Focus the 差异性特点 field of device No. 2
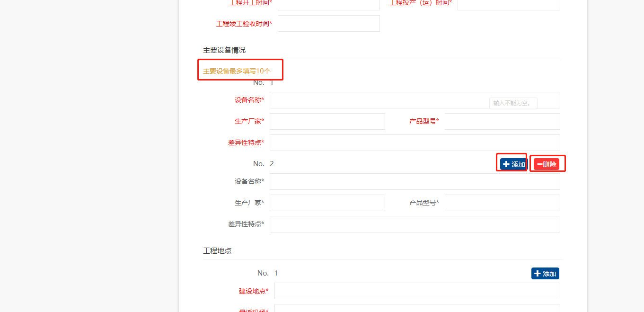Image resolution: width=644 pixels, height=312 pixels. pyautogui.click(x=415, y=224)
